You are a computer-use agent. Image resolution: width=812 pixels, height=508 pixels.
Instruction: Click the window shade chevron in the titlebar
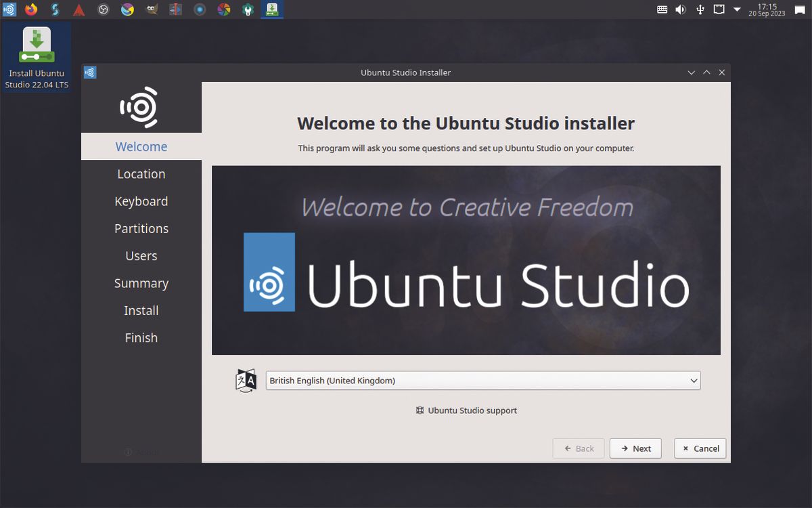[706, 72]
